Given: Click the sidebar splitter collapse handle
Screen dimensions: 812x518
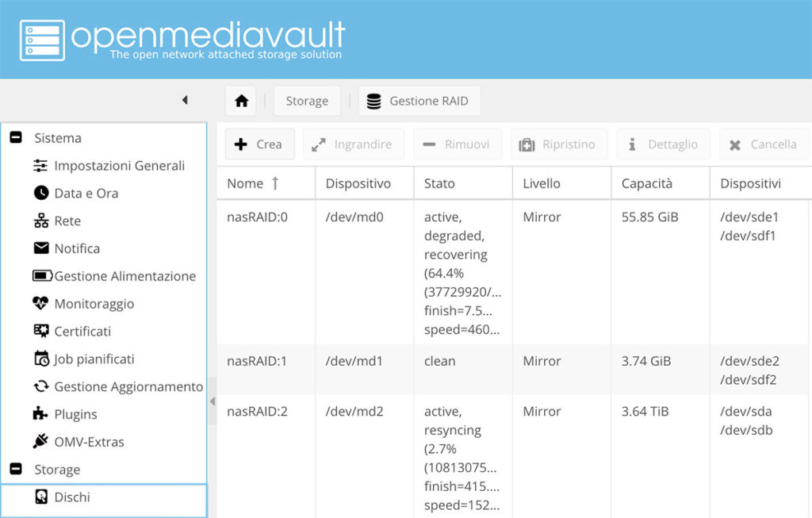Looking at the screenshot, I should click(212, 401).
